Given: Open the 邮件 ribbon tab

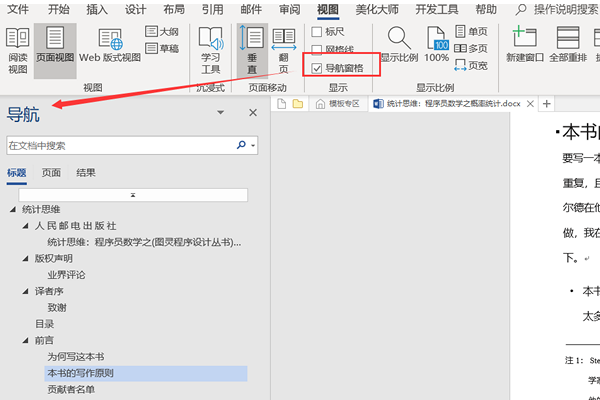Looking at the screenshot, I should (251, 9).
